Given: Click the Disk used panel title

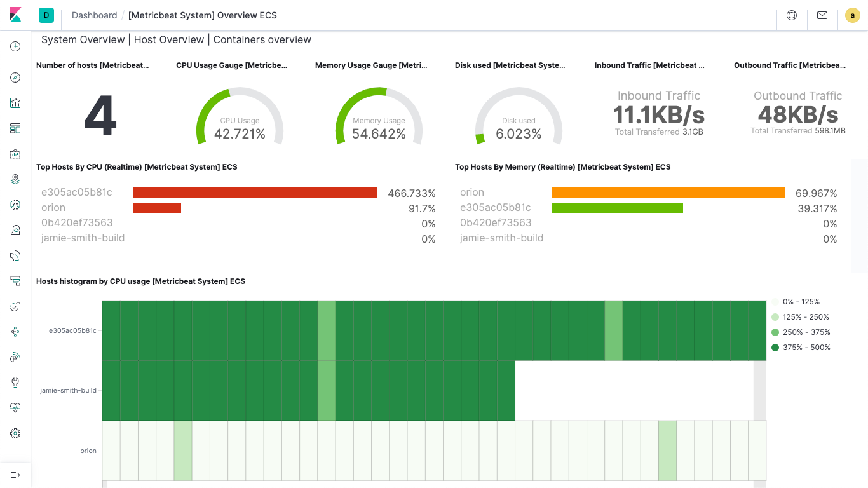Looking at the screenshot, I should 510,65.
